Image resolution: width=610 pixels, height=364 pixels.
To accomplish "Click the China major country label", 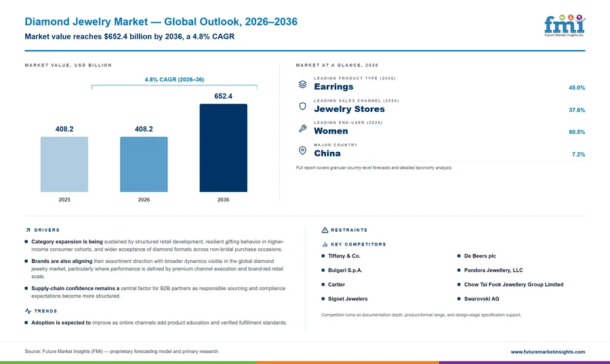I will pyautogui.click(x=327, y=153).
